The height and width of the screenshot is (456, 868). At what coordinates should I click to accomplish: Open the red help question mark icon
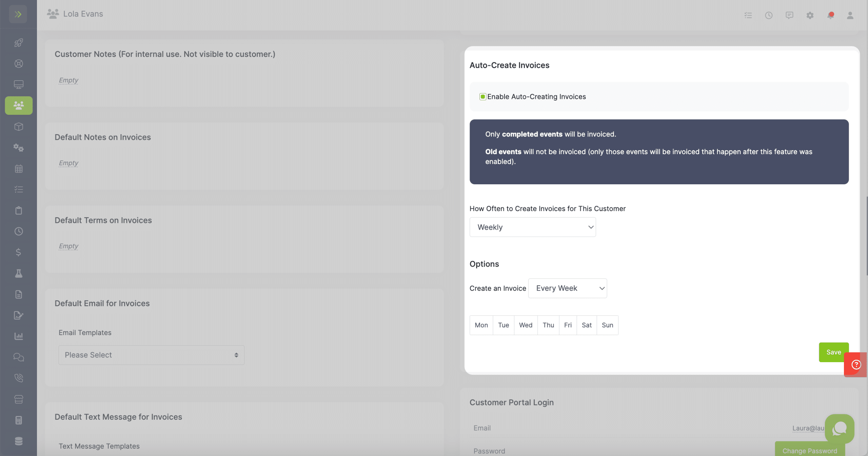pos(856,365)
